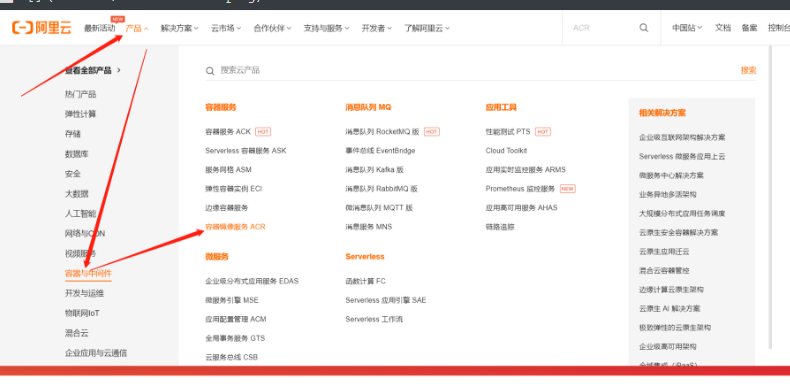Open 应用配置管理 ACM

[x=235, y=319]
